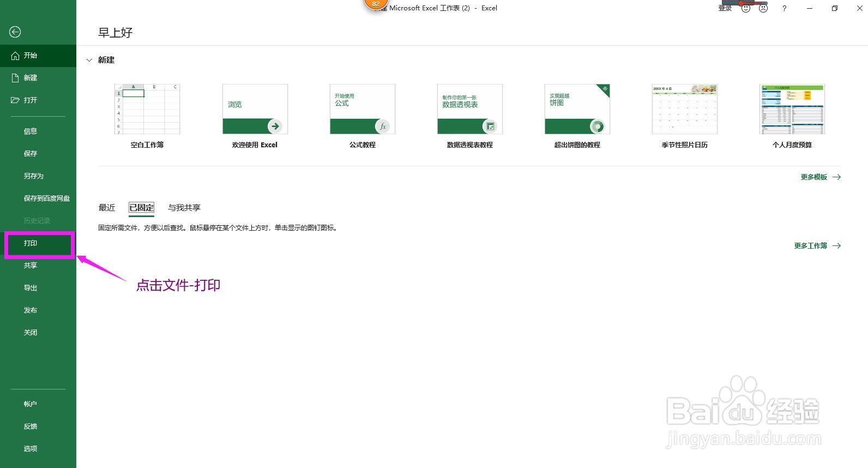This screenshot has height=468, width=868.
Task: Click the home icon beside 开始
Action: tap(15, 56)
